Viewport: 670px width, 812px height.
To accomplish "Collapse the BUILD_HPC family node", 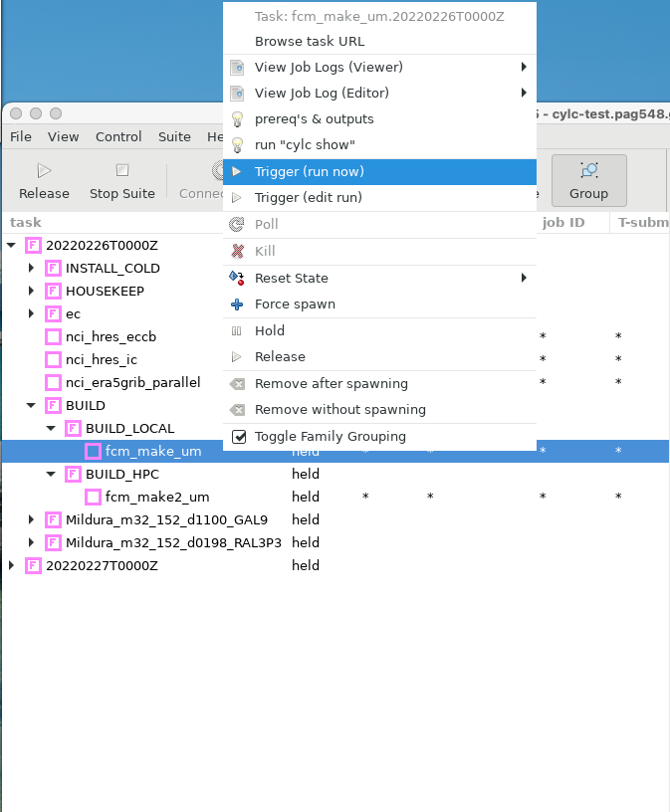I will pyautogui.click(x=52, y=475).
